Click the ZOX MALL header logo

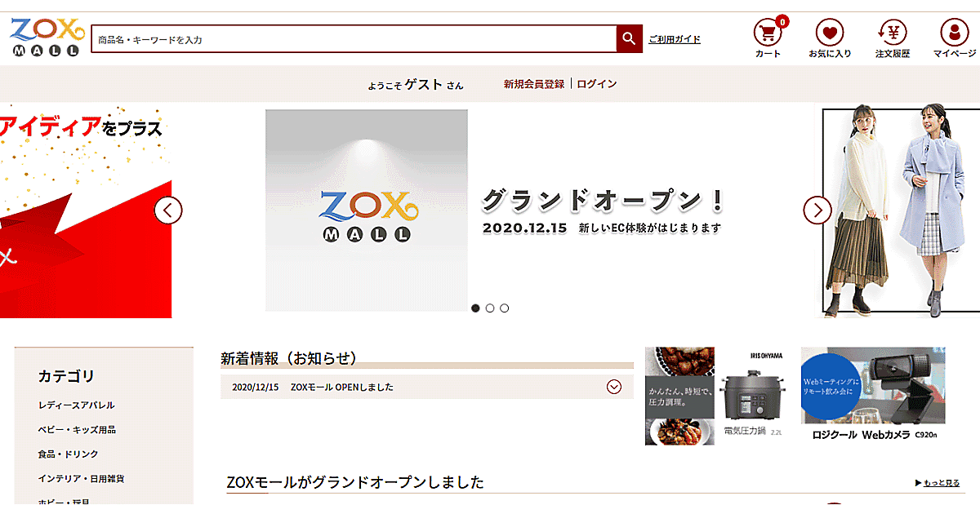[46, 38]
